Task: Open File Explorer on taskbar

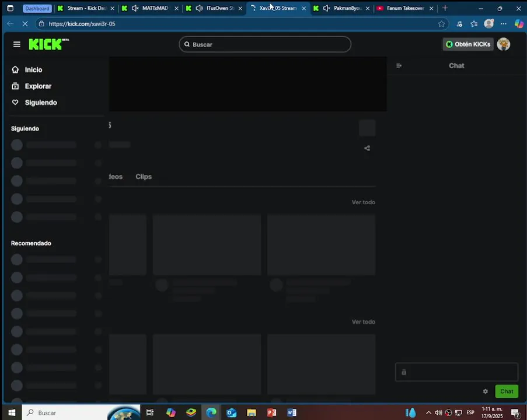Action: [x=252, y=412]
